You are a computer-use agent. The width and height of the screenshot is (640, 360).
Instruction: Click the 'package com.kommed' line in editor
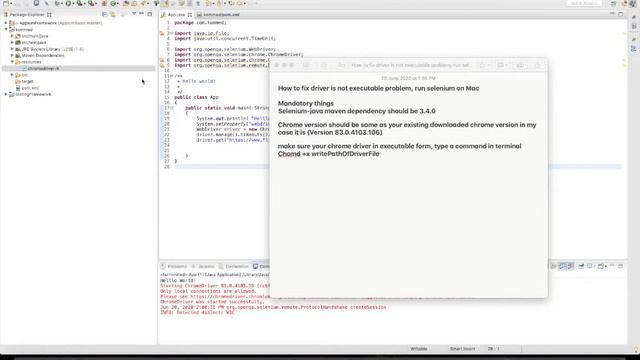pyautogui.click(x=200, y=23)
